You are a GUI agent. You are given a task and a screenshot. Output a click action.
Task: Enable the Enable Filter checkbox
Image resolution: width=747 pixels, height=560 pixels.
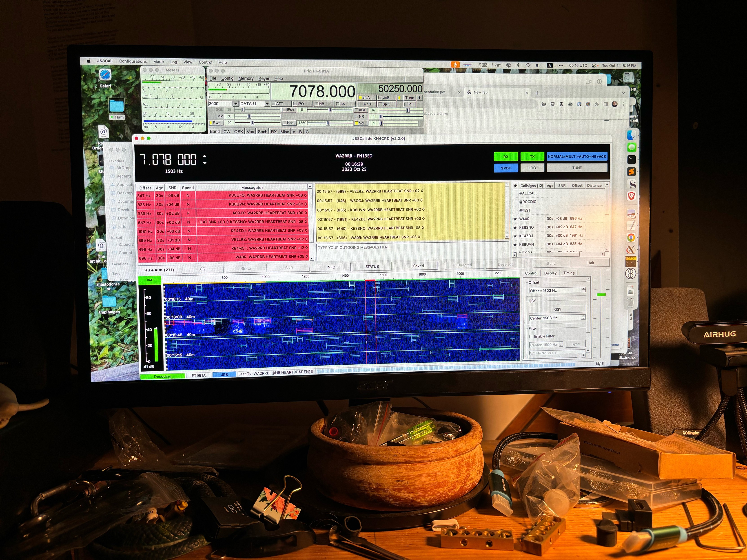pos(531,336)
